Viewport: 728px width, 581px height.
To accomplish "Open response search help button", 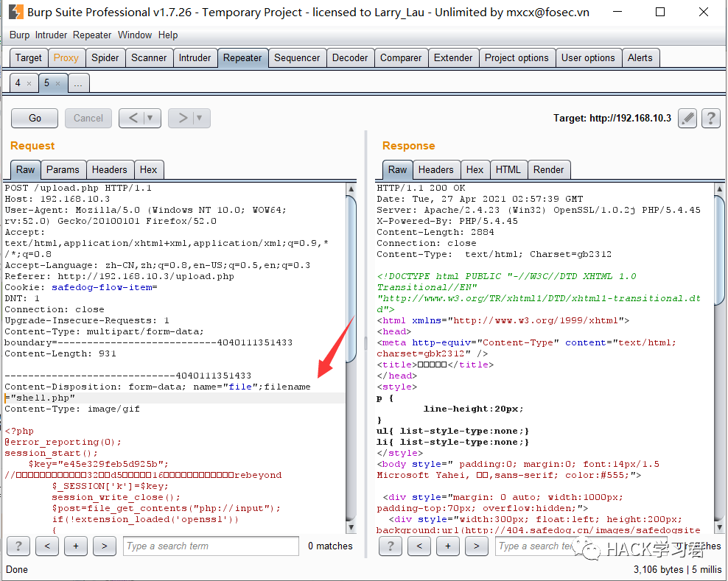I will (x=391, y=546).
